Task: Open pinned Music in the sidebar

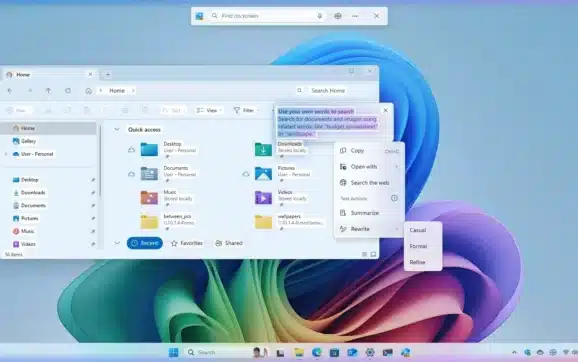Action: tap(24, 231)
